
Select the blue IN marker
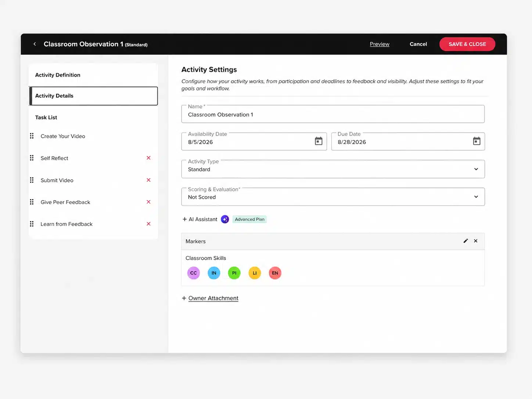click(x=214, y=273)
